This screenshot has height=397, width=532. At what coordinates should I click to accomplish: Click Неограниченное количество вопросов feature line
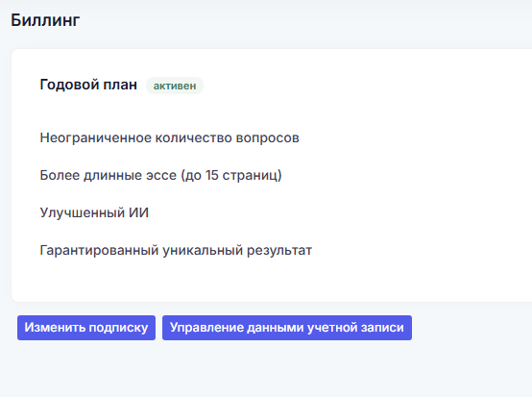click(169, 137)
